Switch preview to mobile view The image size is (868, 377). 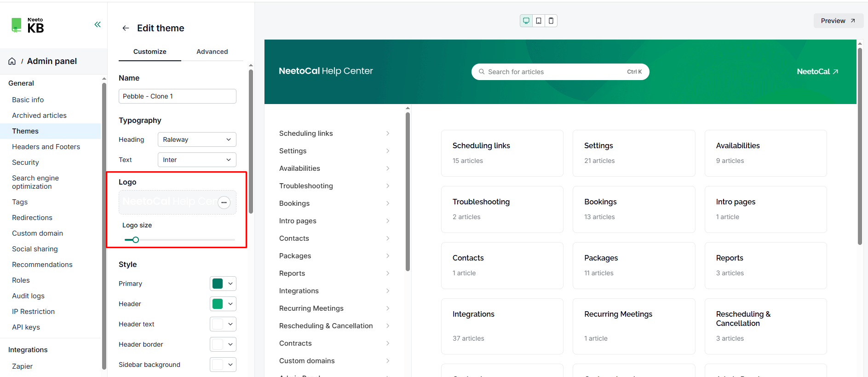pos(551,21)
